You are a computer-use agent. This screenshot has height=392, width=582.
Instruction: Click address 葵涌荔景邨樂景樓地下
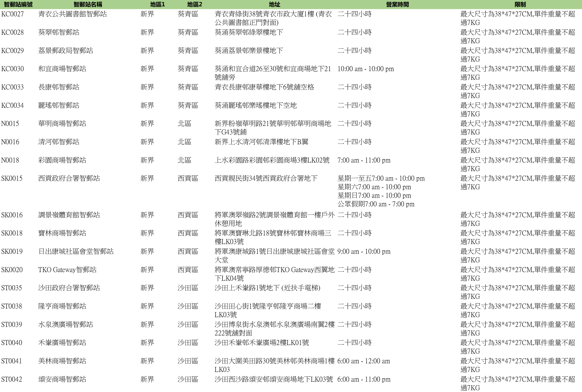pos(249,50)
